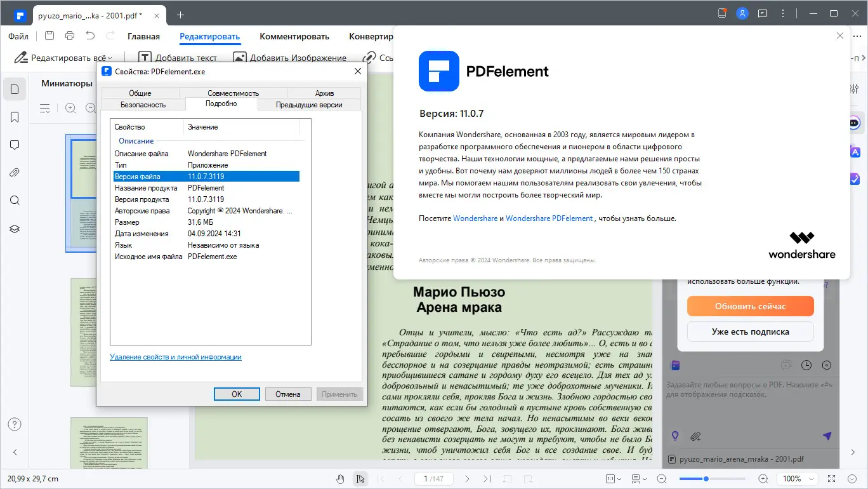The height and width of the screenshot is (489, 868).
Task: Enter full screen mode
Action: 832,478
